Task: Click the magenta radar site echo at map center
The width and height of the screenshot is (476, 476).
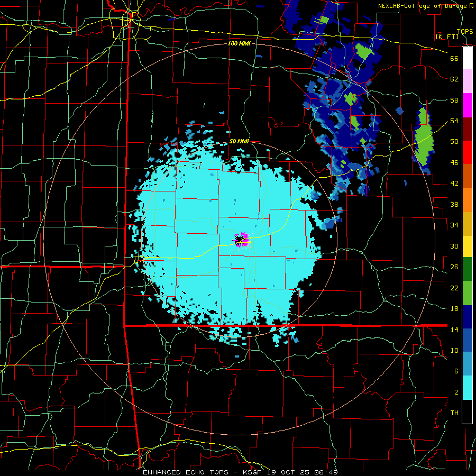Action: point(241,240)
